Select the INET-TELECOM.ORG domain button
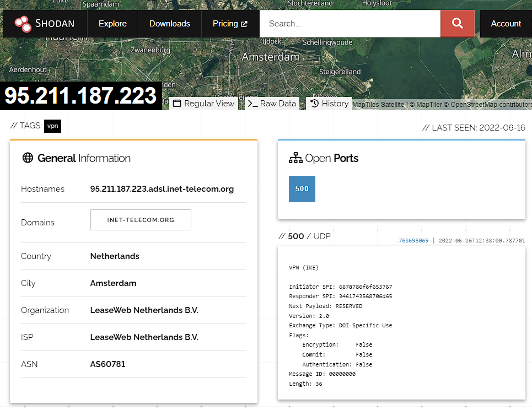 tap(141, 220)
